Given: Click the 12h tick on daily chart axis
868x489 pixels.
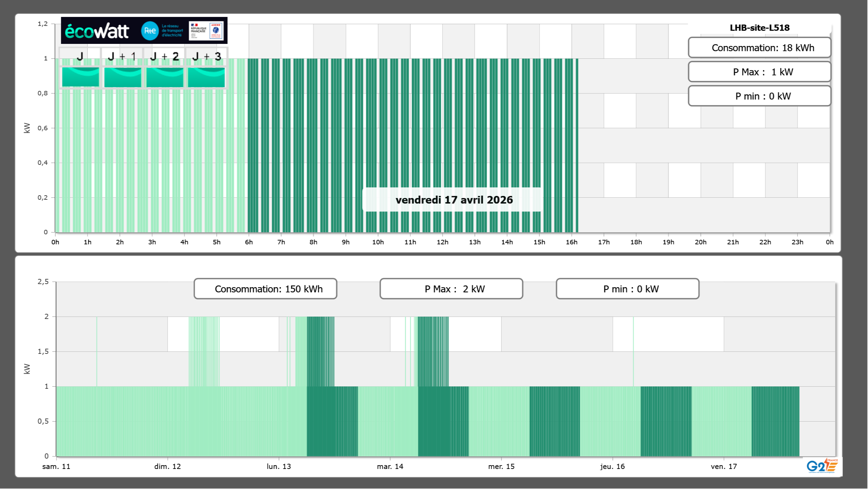Looking at the screenshot, I should pyautogui.click(x=442, y=242).
